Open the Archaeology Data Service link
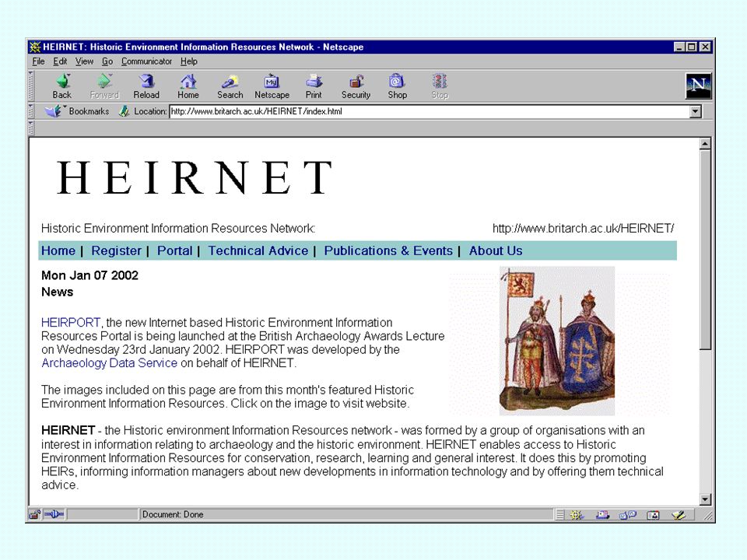This screenshot has height=560, width=747. click(x=109, y=363)
